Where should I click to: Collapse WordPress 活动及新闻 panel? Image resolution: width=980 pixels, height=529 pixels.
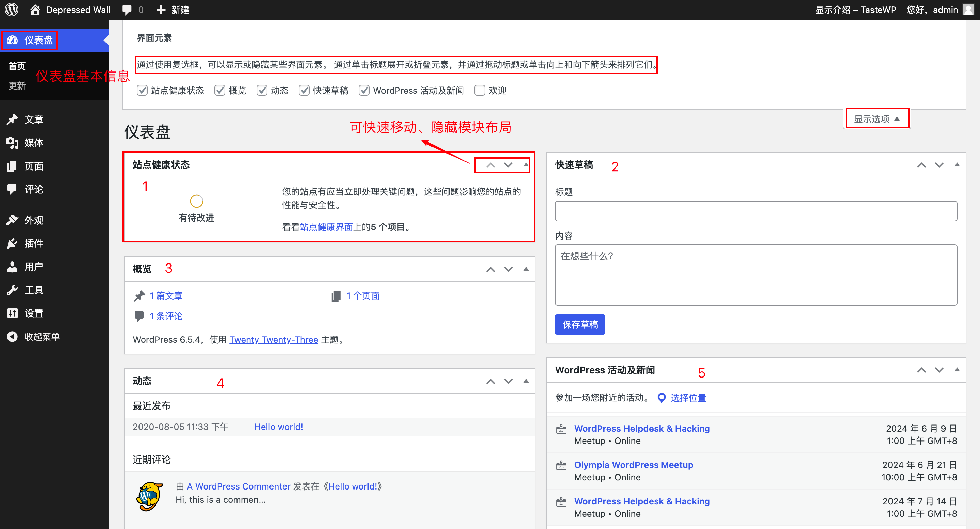click(957, 370)
